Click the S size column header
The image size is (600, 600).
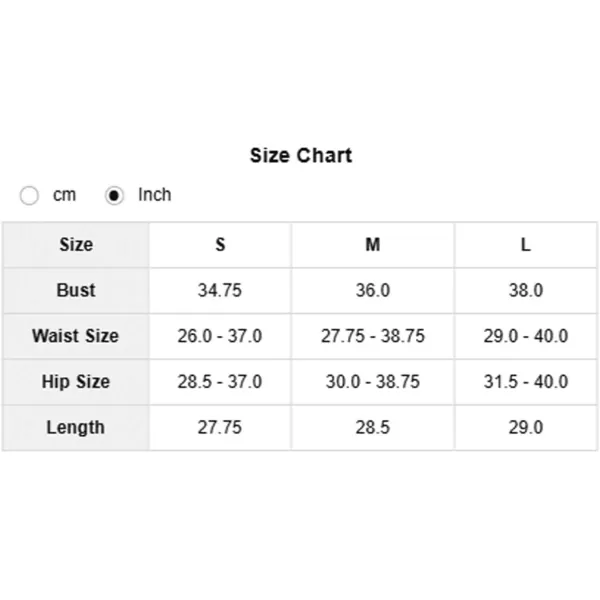tap(220, 245)
